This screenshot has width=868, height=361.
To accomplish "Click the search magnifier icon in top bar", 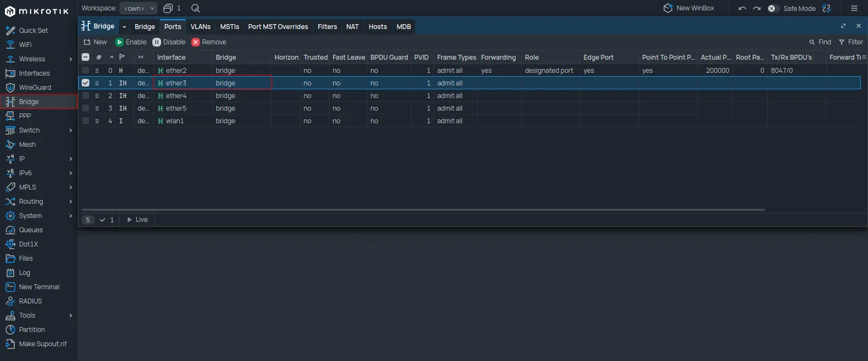I will click(196, 8).
